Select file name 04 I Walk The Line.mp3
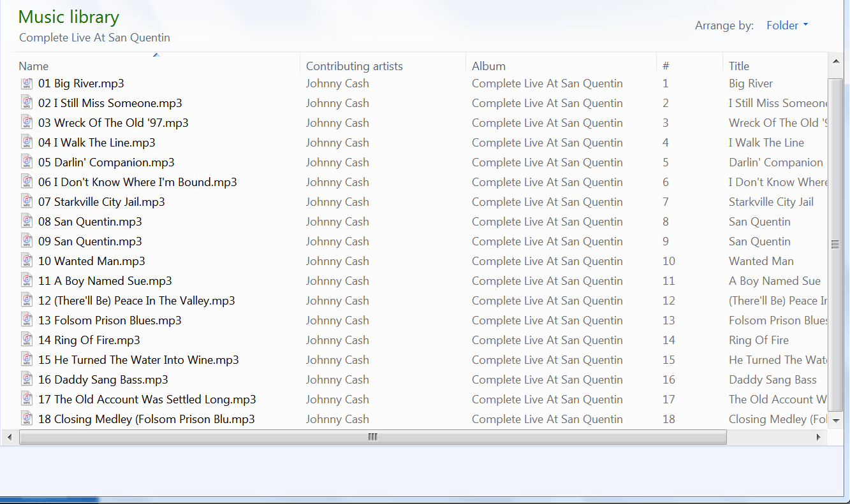Viewport: 850px width, 504px height. tap(97, 142)
